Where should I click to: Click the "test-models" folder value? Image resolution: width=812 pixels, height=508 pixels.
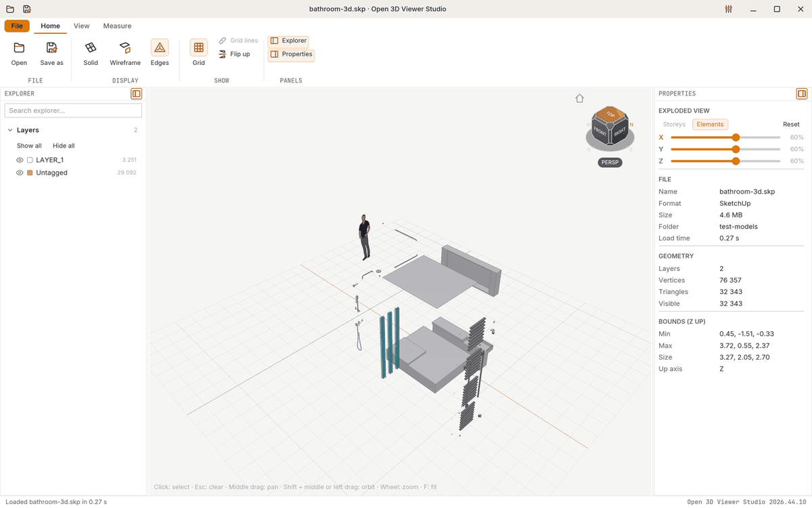(x=738, y=227)
